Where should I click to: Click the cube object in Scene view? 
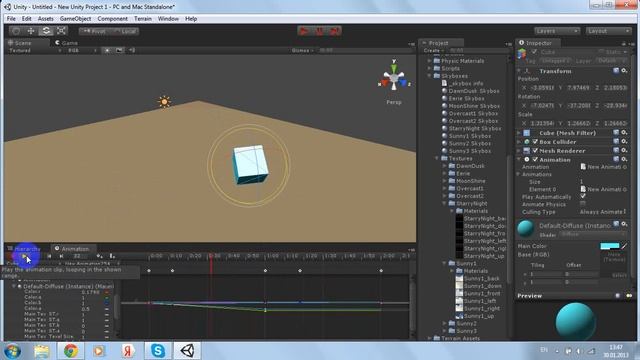point(250,164)
